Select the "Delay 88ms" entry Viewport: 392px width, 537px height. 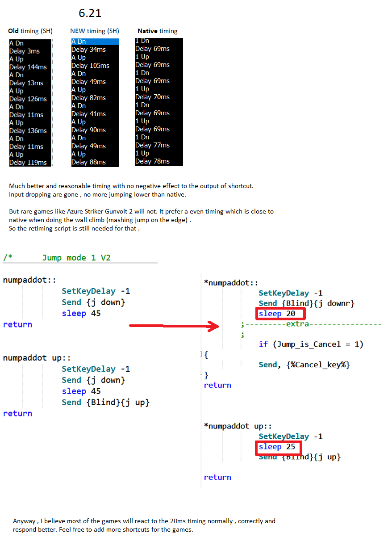pyautogui.click(x=89, y=162)
